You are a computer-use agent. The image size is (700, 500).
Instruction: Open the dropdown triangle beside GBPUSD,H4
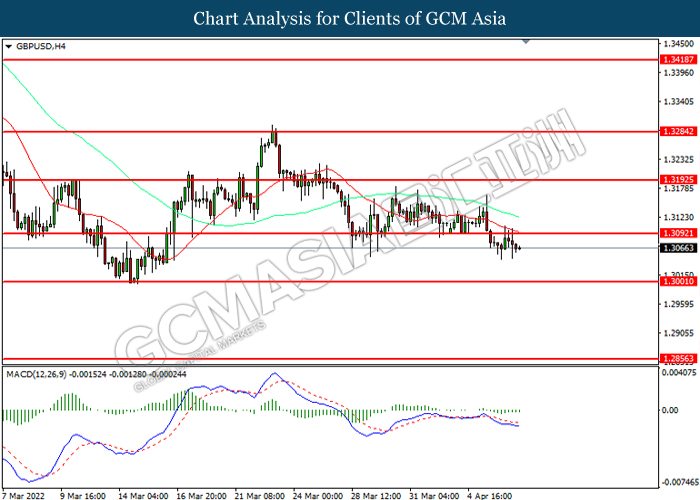[x=9, y=46]
